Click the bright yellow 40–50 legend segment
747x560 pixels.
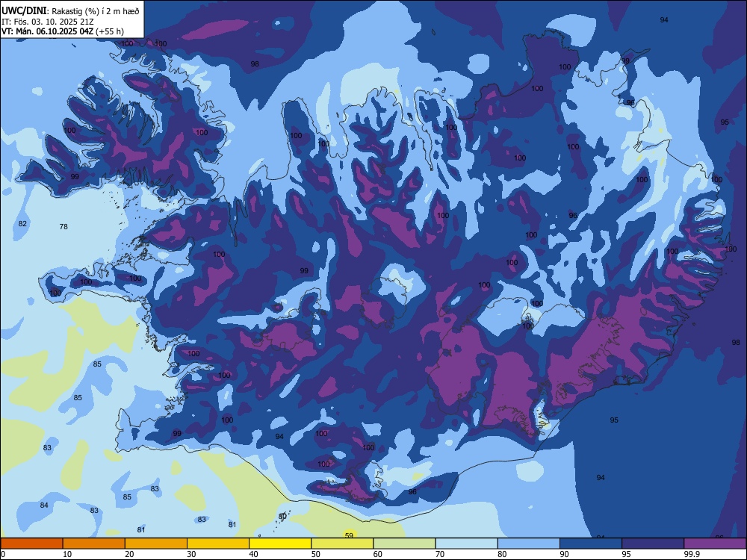coord(280,544)
